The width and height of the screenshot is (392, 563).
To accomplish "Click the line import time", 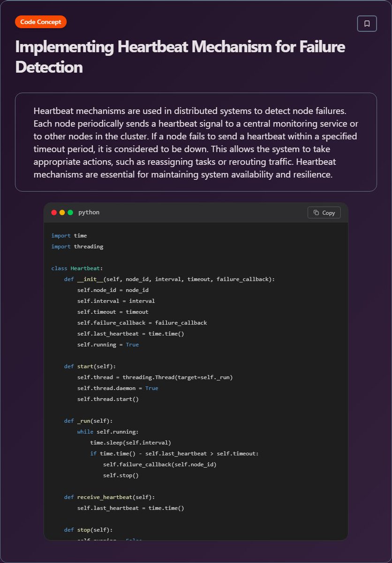I will click(69, 236).
